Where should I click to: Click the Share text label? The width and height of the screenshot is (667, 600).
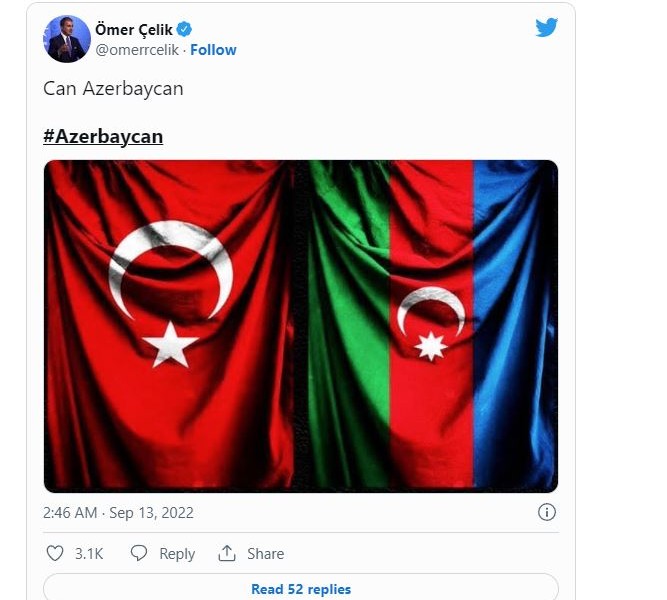(x=265, y=554)
